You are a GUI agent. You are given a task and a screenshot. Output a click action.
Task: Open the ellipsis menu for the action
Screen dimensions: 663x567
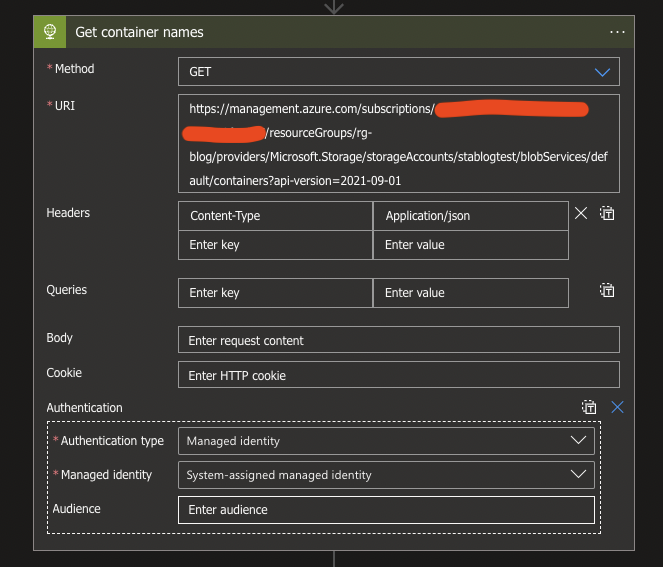coord(617,32)
